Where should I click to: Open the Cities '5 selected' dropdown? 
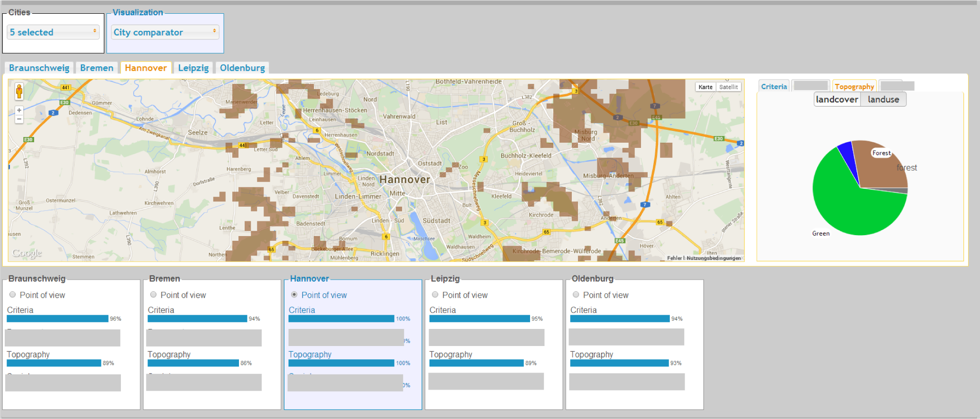[53, 32]
